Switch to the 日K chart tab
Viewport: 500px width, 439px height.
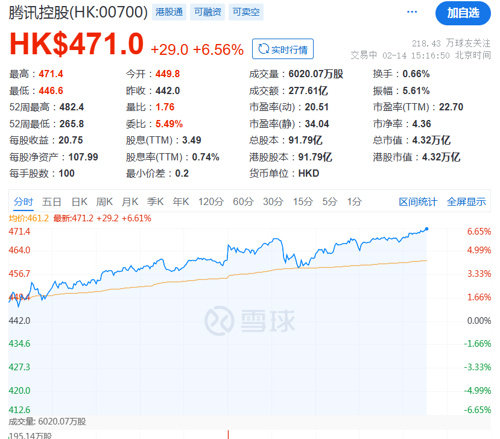click(79, 202)
